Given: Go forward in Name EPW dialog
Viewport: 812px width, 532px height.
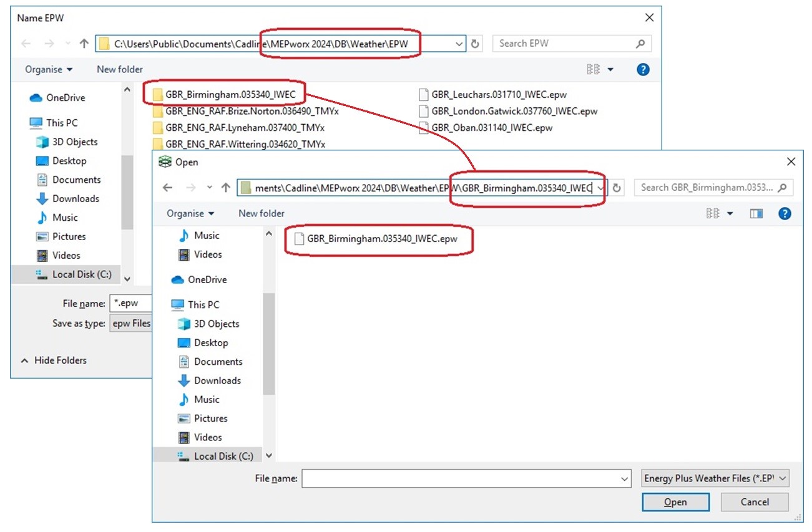Looking at the screenshot, I should click(49, 44).
